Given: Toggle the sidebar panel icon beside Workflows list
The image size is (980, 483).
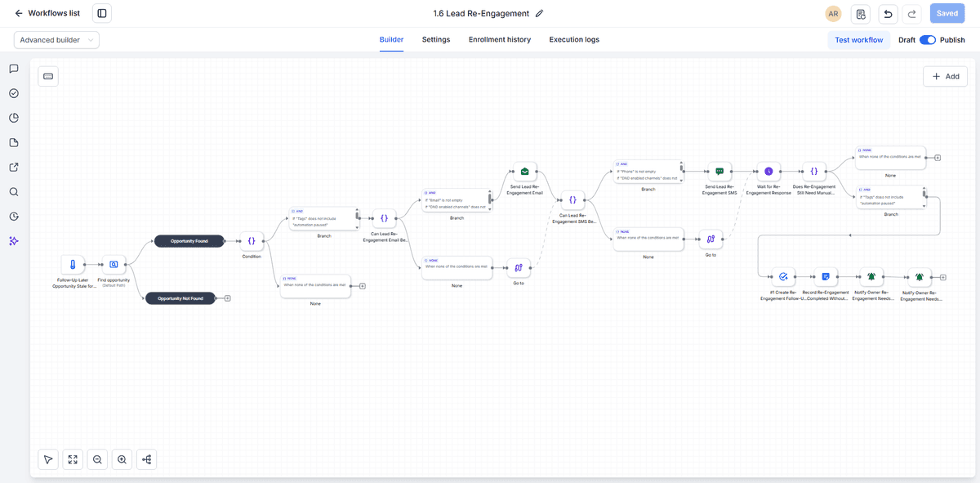Looking at the screenshot, I should (102, 13).
